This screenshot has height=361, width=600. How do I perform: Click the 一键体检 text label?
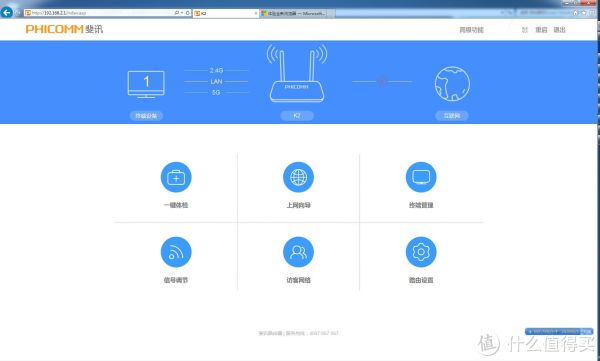[x=176, y=205]
